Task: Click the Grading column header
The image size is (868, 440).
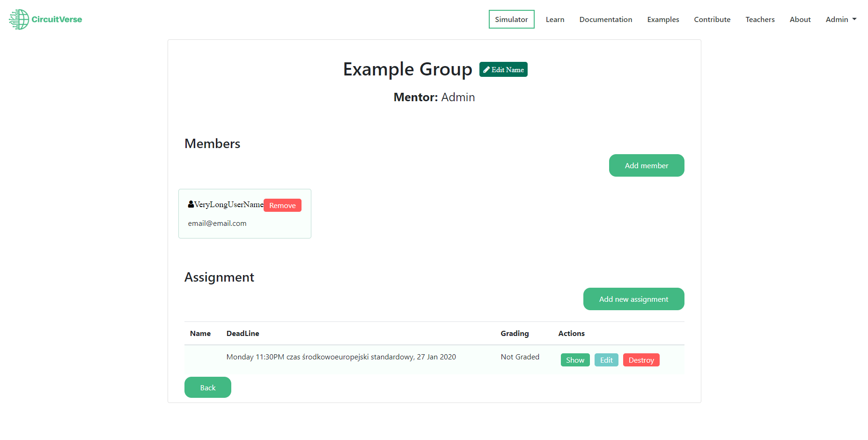Action: 515,334
